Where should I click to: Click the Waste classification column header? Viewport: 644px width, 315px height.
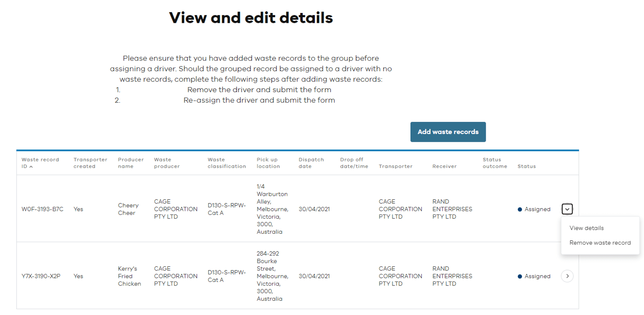coord(226,163)
